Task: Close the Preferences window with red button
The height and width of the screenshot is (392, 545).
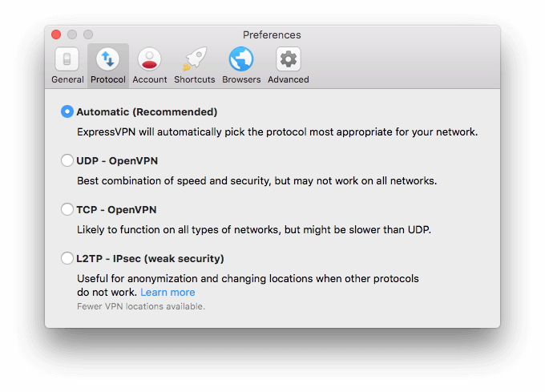Action: [56, 34]
